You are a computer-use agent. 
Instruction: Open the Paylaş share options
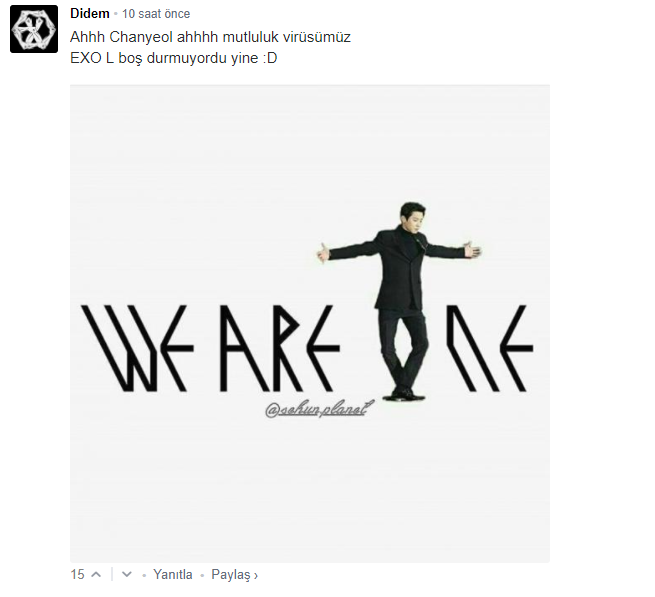231,575
